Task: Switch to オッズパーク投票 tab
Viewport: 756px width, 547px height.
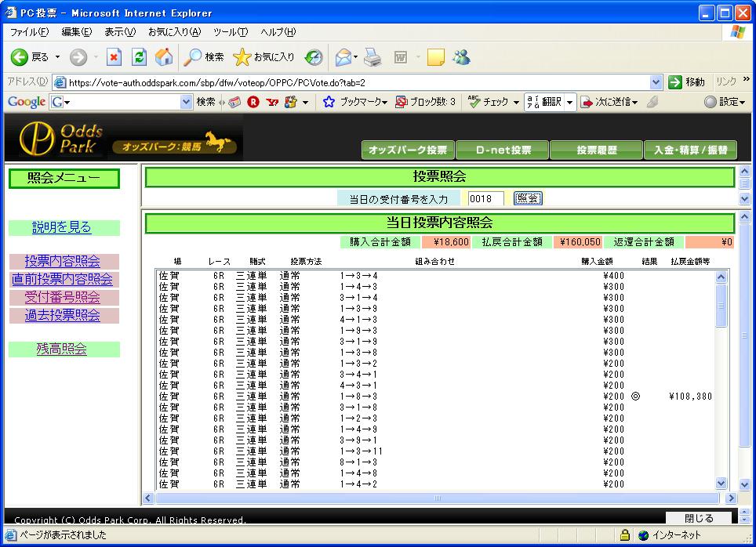Action: (408, 150)
